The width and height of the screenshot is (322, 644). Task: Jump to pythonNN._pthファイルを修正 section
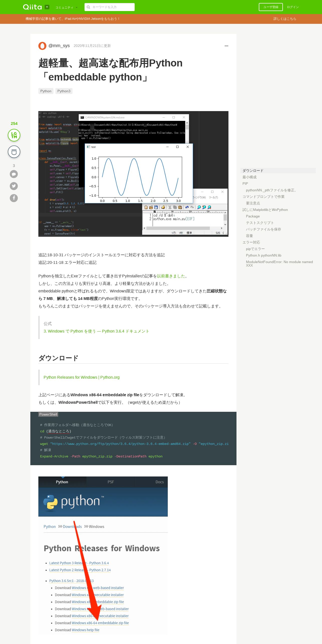pyautogui.click(x=272, y=190)
